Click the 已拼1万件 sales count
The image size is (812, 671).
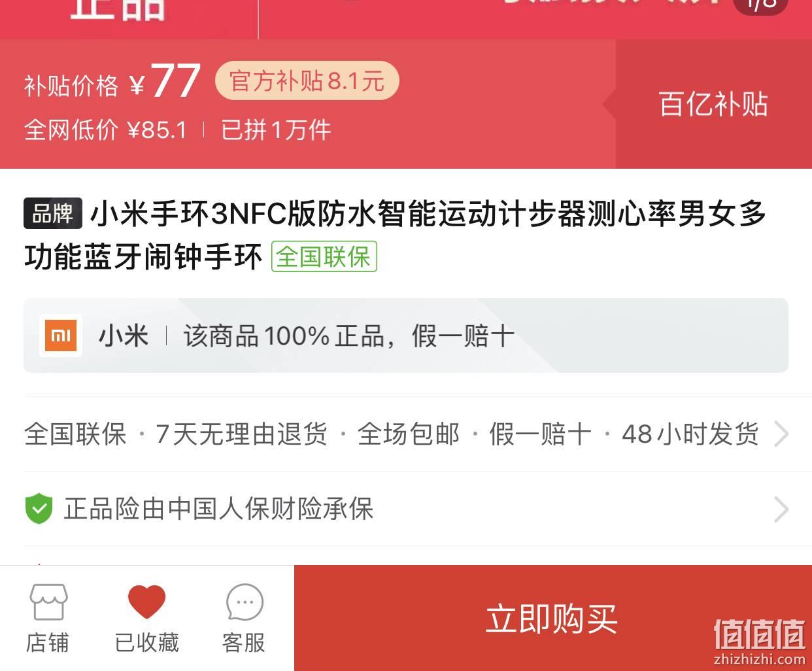click(276, 130)
